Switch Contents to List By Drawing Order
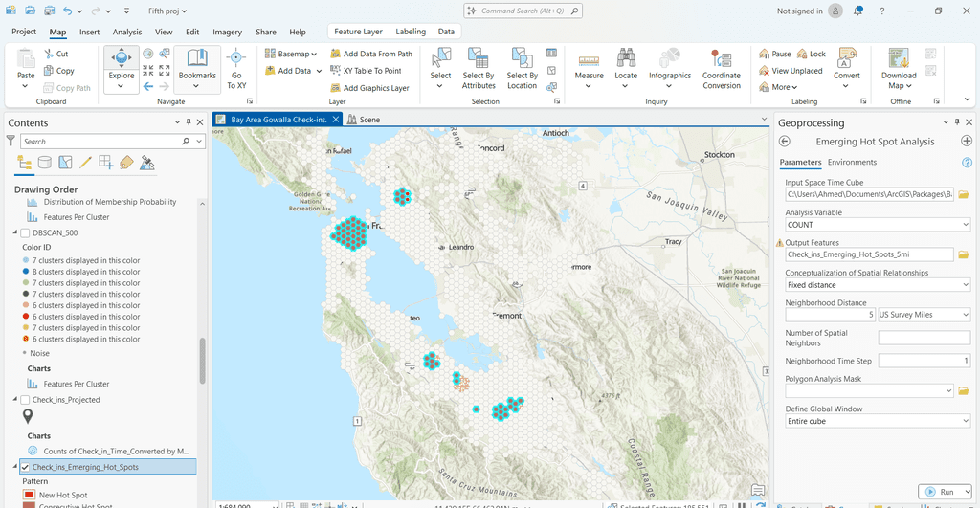The image size is (980, 508). [x=24, y=163]
